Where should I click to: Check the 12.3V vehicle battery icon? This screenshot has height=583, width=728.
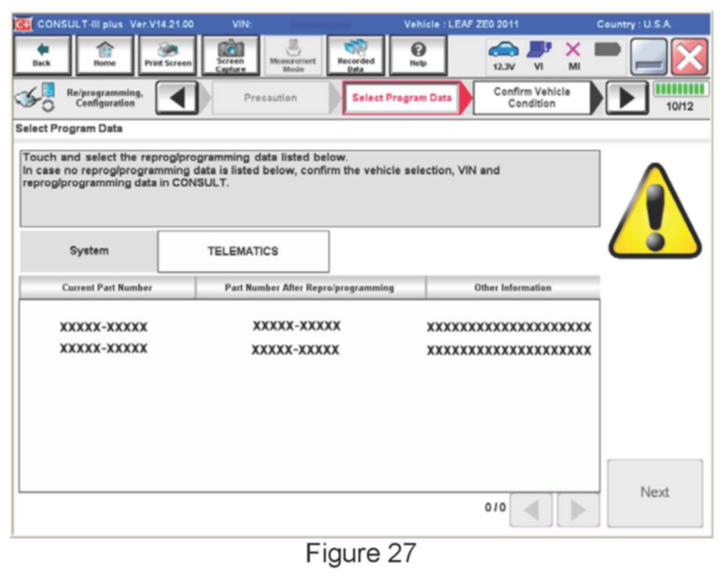(x=503, y=55)
